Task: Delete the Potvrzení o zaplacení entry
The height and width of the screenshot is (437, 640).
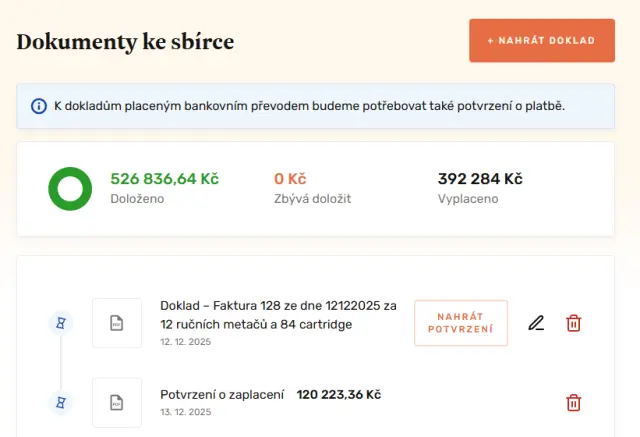Action: [x=574, y=403]
